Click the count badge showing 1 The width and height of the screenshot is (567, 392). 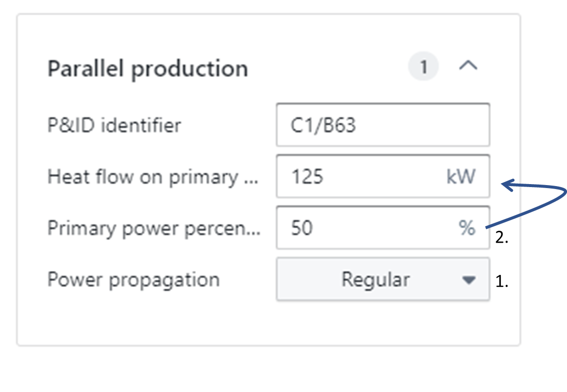(423, 67)
